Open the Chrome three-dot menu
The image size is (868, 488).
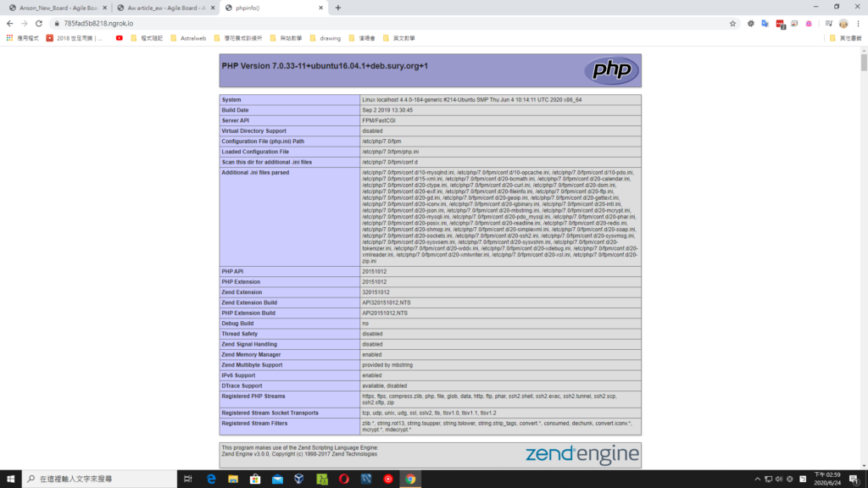click(x=858, y=24)
